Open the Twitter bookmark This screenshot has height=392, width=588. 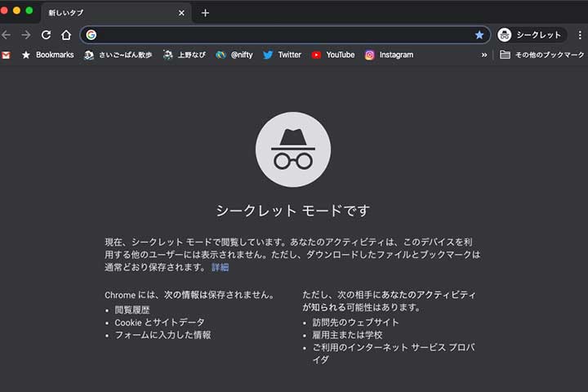click(282, 55)
